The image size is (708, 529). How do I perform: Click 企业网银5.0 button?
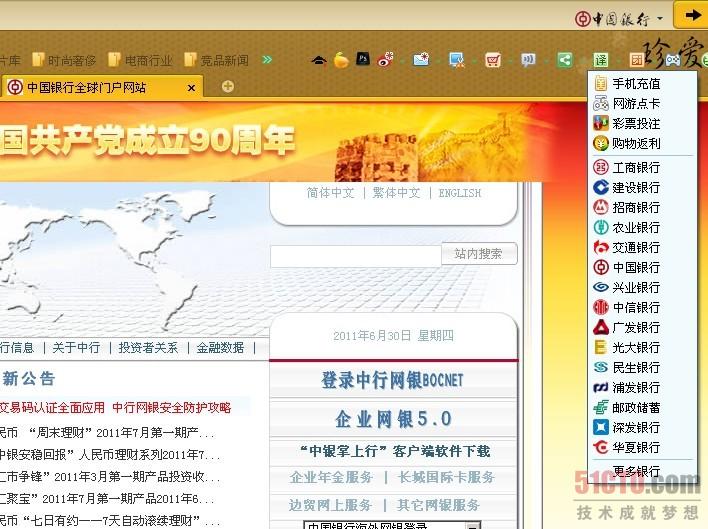pos(393,419)
